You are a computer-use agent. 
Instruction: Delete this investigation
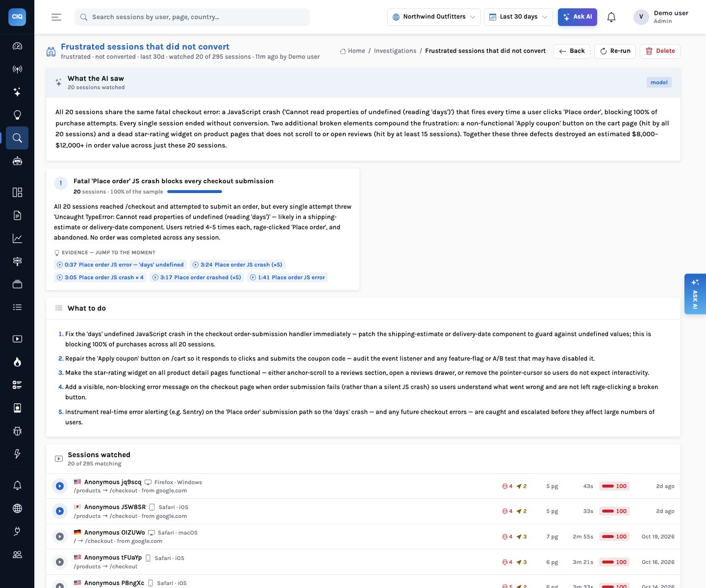(660, 51)
